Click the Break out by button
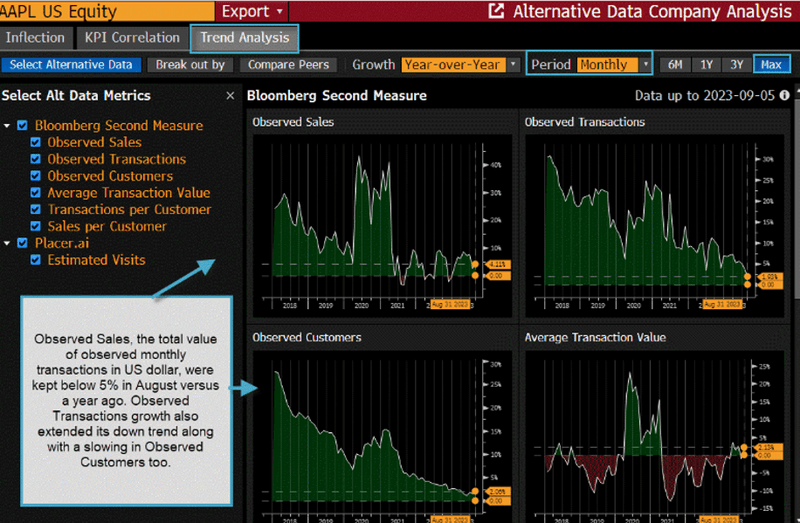Screen dimensions: 800x523 (190, 65)
